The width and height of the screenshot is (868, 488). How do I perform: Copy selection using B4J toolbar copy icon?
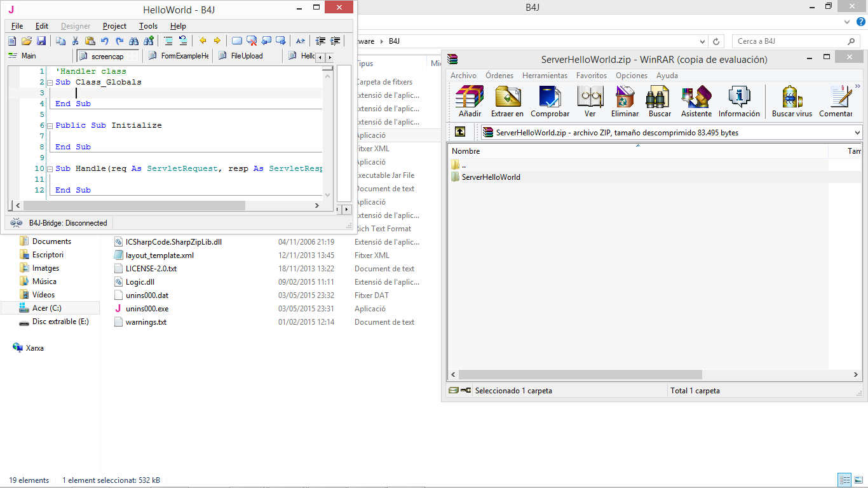click(x=61, y=41)
